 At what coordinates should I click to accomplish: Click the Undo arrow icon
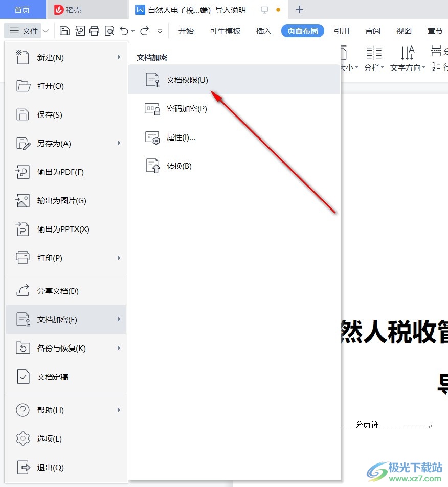[124, 31]
